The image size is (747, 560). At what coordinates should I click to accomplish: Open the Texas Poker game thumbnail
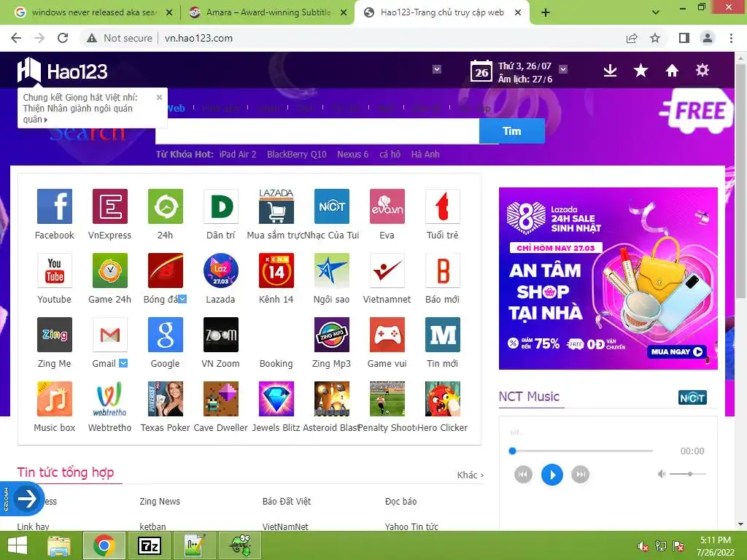tap(166, 399)
